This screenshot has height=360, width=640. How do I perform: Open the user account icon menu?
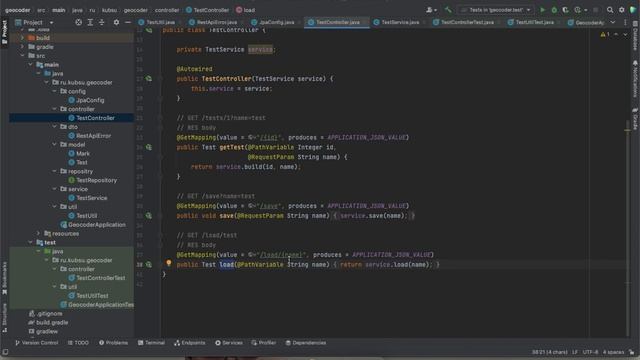click(x=431, y=10)
